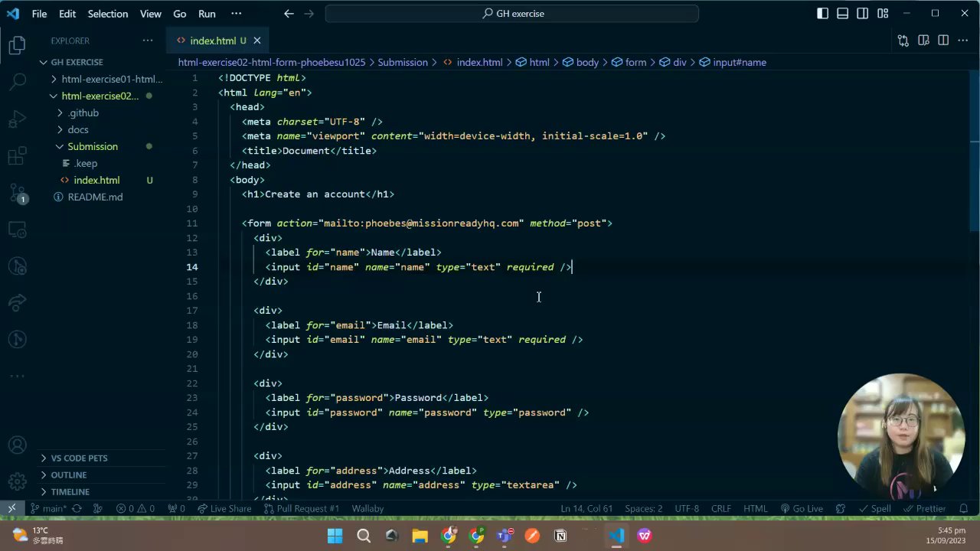
Task: Open the Selection menu
Action: (108, 13)
